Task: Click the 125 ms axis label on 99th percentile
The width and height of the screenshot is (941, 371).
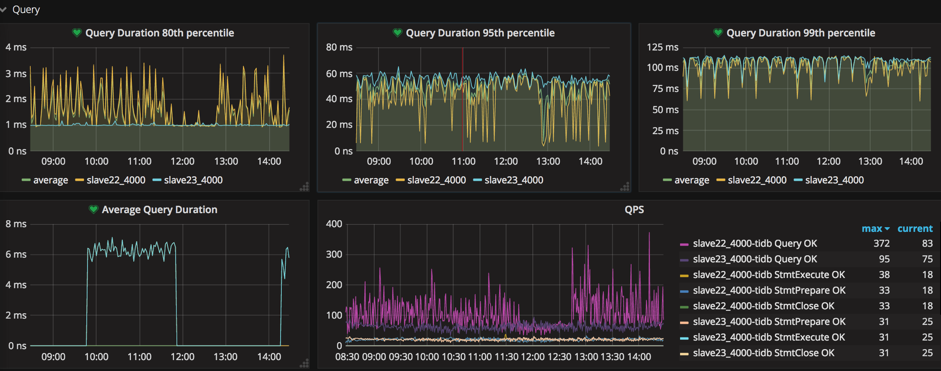Action: (x=664, y=47)
